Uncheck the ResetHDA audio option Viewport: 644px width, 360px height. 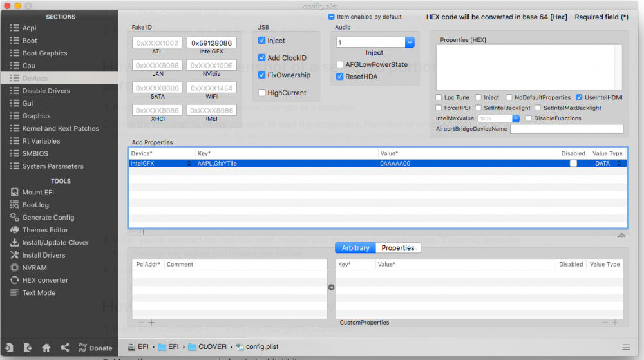click(339, 77)
